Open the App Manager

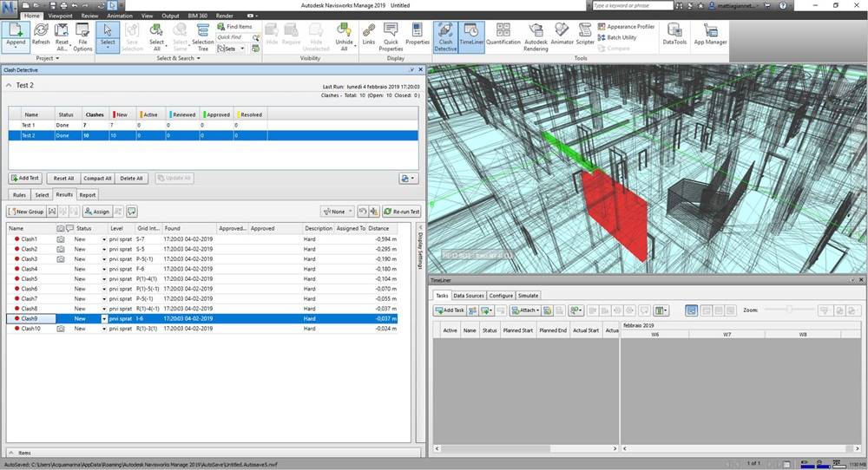click(710, 35)
